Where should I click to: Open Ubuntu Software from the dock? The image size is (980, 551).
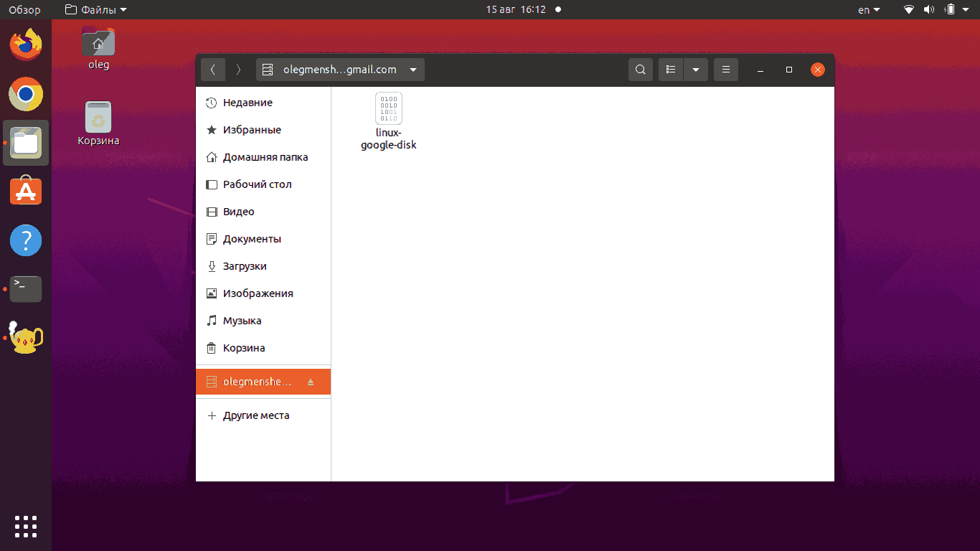[26, 192]
